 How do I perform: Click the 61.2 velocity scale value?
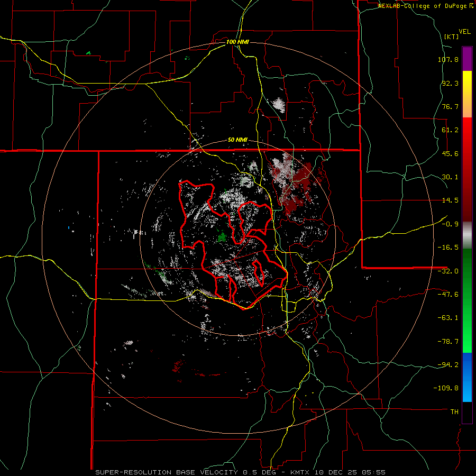[x=450, y=130]
